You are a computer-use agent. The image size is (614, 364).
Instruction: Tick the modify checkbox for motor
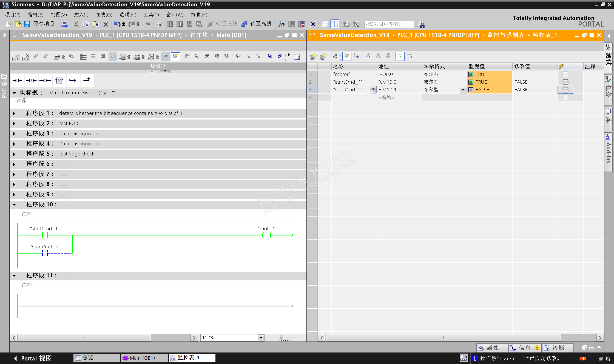(x=565, y=74)
